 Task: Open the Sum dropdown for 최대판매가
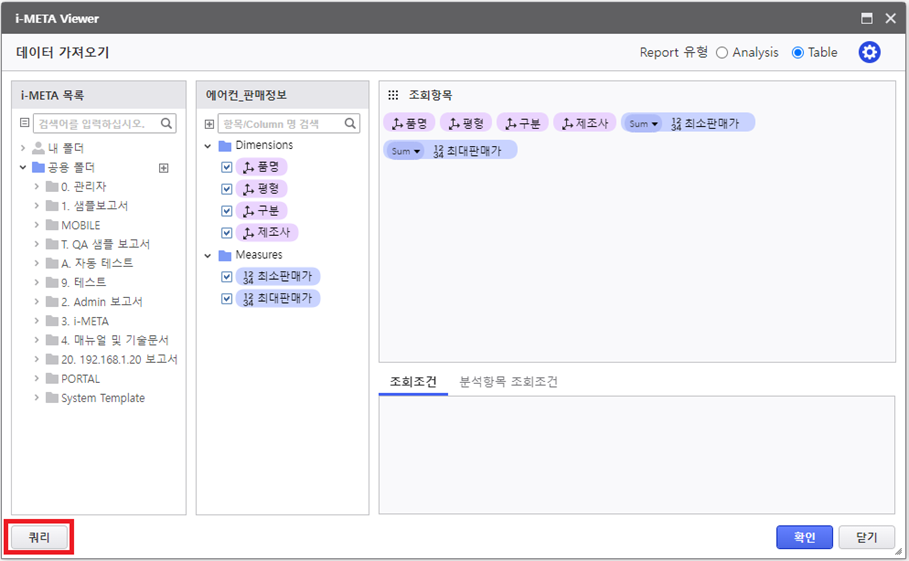click(x=403, y=151)
